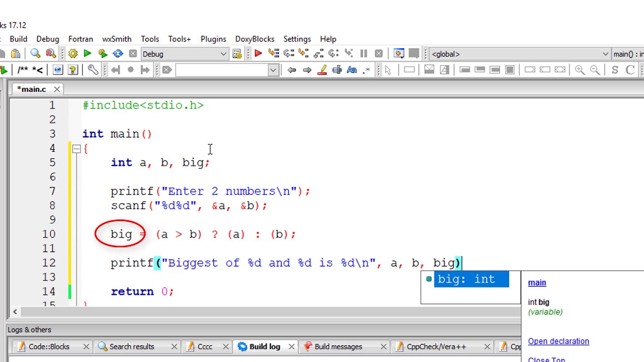This screenshot has width=644, height=362.
Task: Click the jump forward arrow icon
Action: [x=145, y=70]
